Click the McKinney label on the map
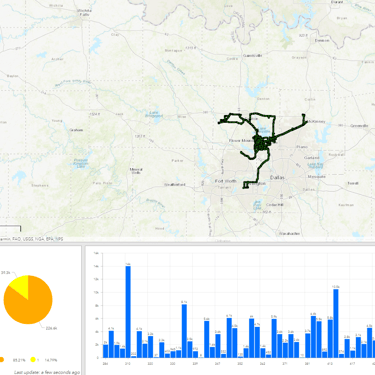 [x=317, y=121]
